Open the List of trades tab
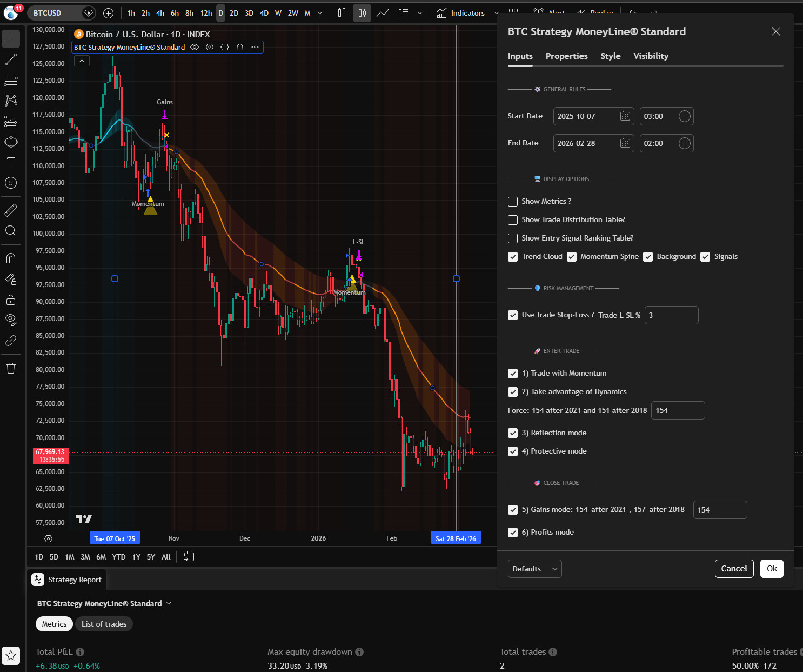The height and width of the screenshot is (672, 803). (x=104, y=624)
